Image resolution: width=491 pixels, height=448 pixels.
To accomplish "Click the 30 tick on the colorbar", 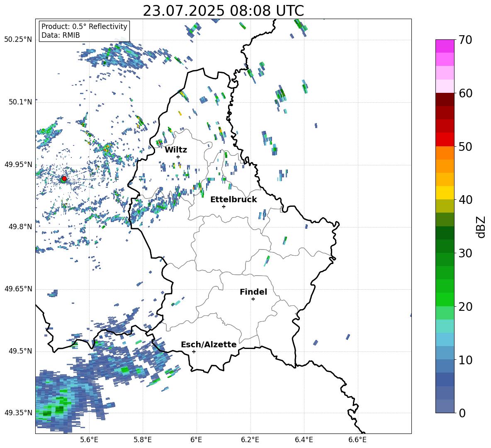I will (x=465, y=253).
